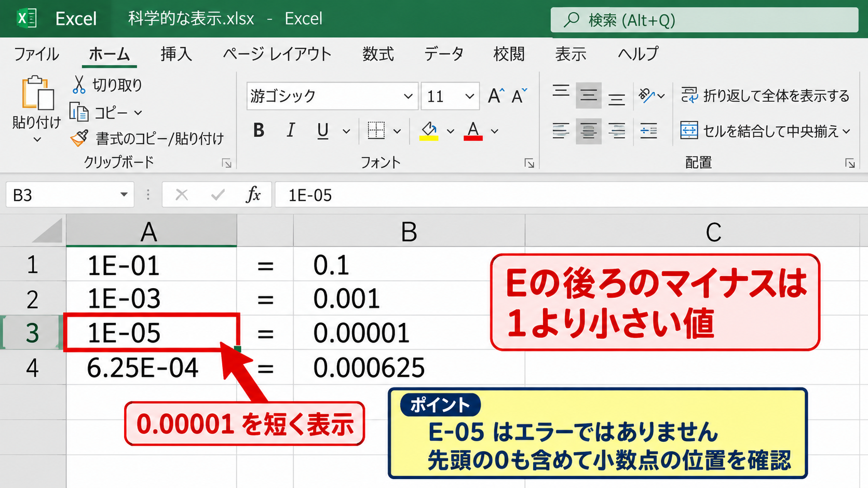Toggle bold formatting

(x=259, y=130)
